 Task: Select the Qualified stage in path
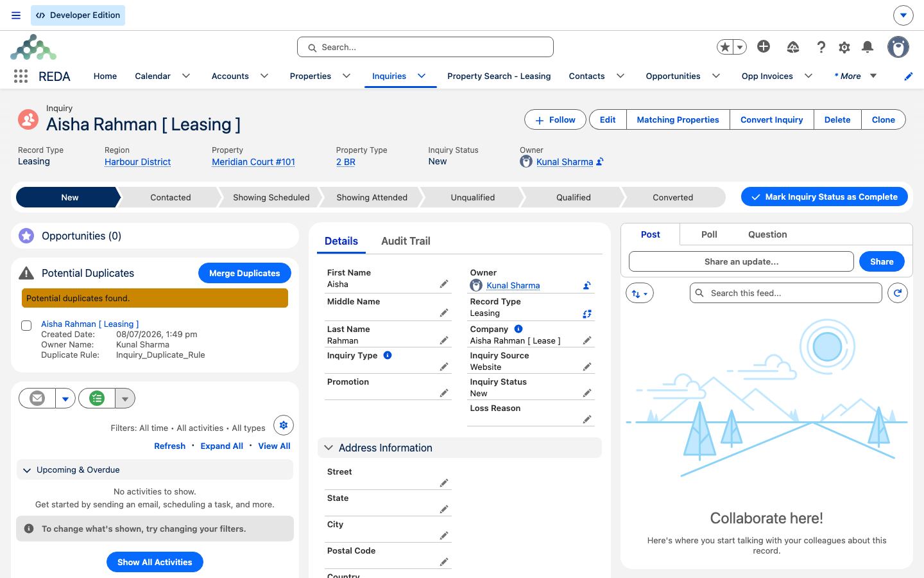[574, 197]
